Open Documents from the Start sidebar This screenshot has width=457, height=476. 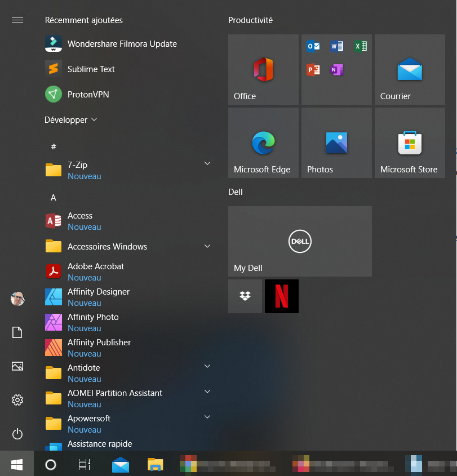pyautogui.click(x=17, y=332)
